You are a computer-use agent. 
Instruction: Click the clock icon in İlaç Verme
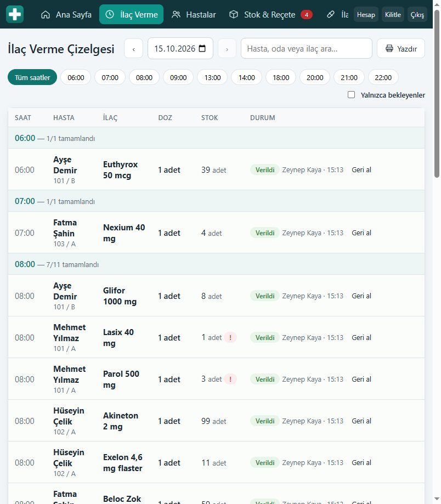110,14
